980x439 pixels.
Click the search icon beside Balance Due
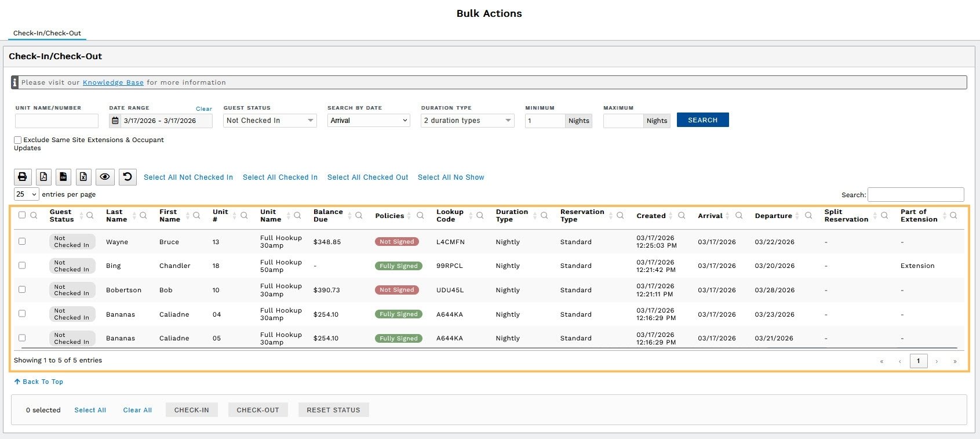coord(359,216)
